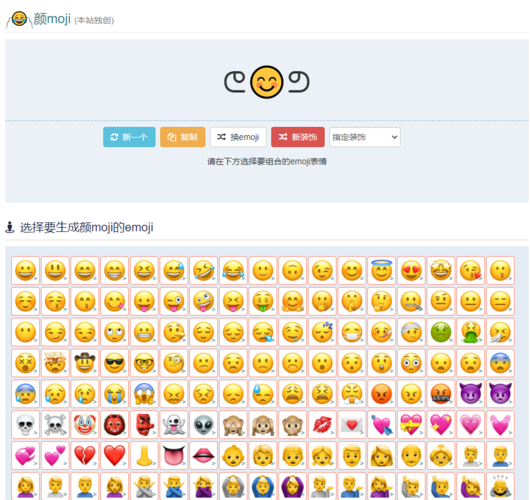Viewport: 530px width, 500px height.
Task: Select the love letter envelope emoji
Action: pos(352,425)
